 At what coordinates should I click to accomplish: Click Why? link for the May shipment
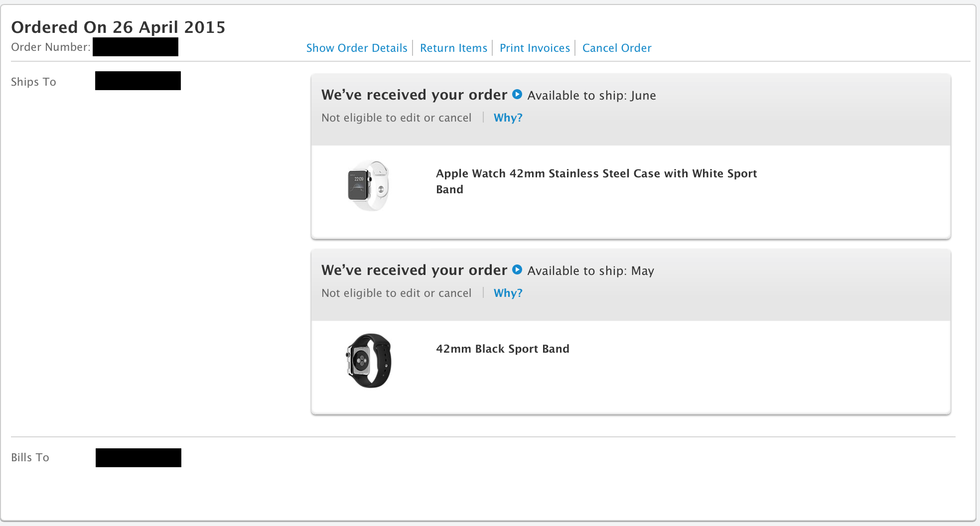[x=508, y=293]
